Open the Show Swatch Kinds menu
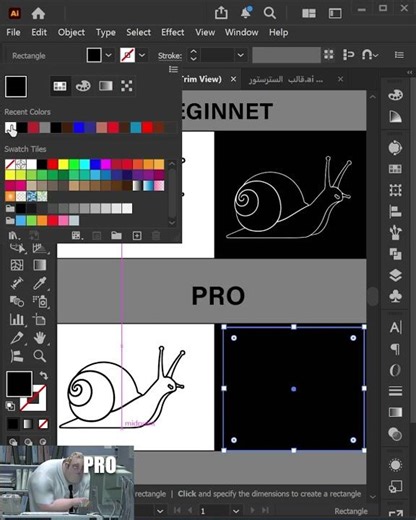416x520 pixels. click(x=77, y=236)
